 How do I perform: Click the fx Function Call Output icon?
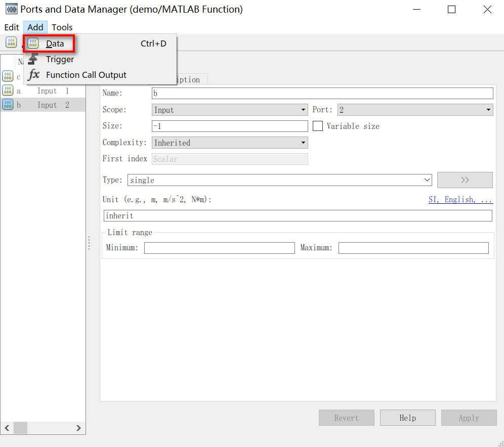click(x=33, y=75)
